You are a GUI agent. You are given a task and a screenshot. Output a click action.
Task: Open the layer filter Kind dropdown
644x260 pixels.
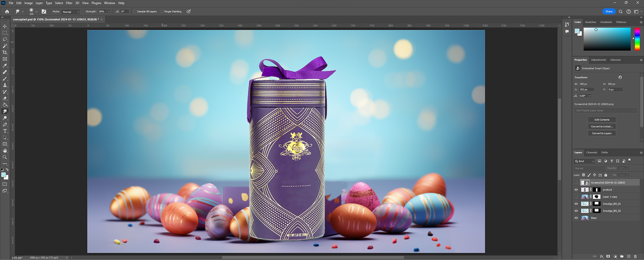(584, 161)
